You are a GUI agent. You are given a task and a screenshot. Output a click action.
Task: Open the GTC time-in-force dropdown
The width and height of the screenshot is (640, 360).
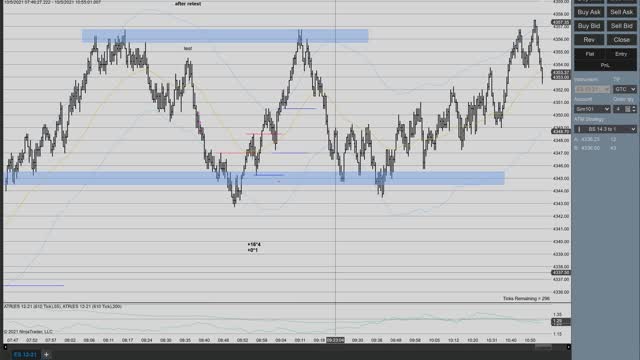point(624,89)
